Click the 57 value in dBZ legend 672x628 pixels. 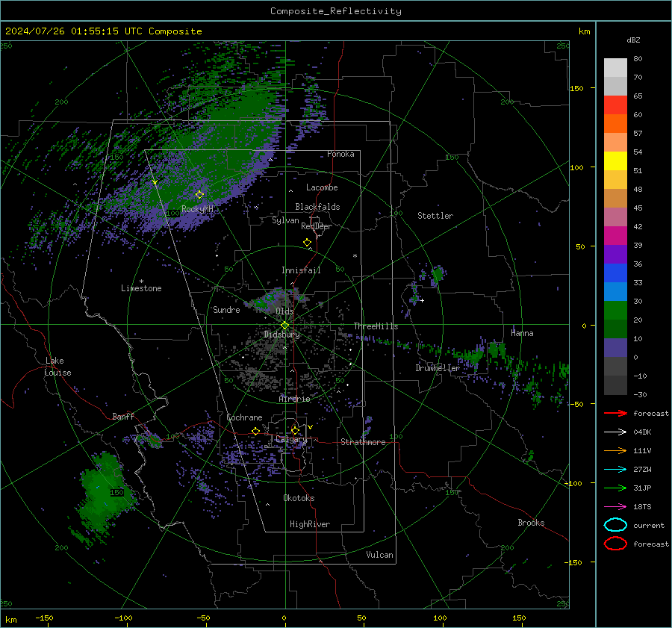click(638, 134)
